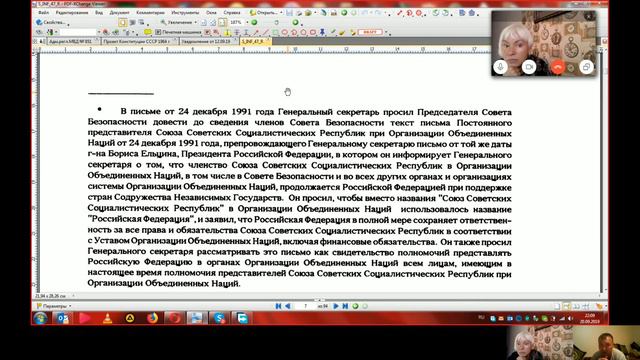Select the Увеличение zoom tool
The image size is (640, 360).
click(x=177, y=22)
